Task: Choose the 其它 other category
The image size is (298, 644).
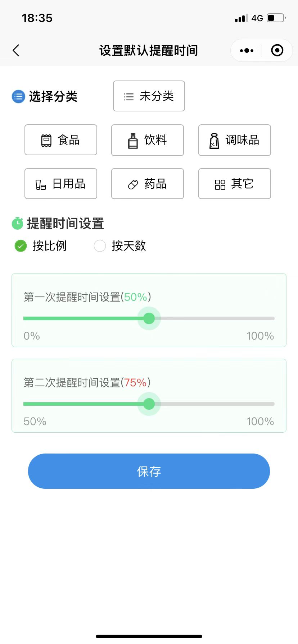Action: (234, 184)
